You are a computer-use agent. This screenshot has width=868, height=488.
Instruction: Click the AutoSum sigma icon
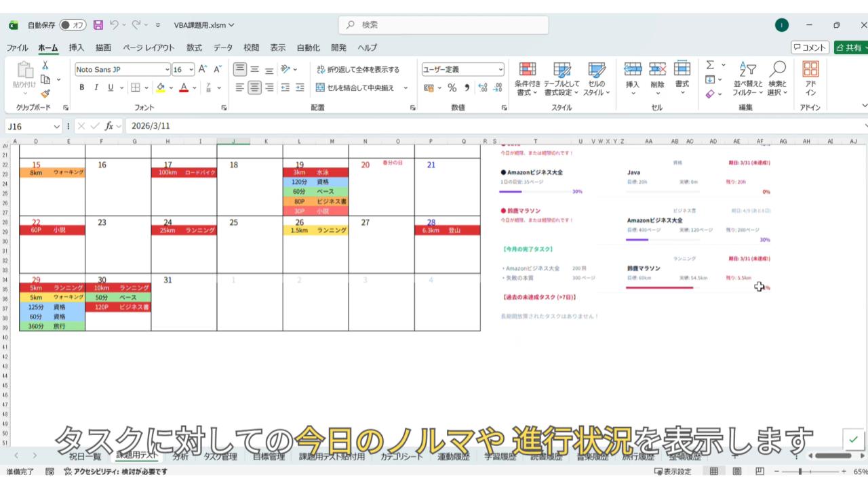click(710, 65)
